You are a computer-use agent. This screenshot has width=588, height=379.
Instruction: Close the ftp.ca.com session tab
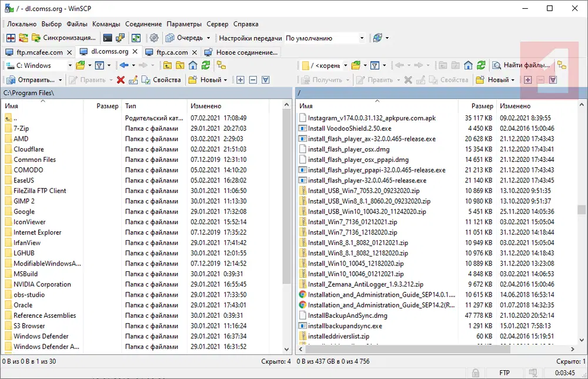[194, 52]
